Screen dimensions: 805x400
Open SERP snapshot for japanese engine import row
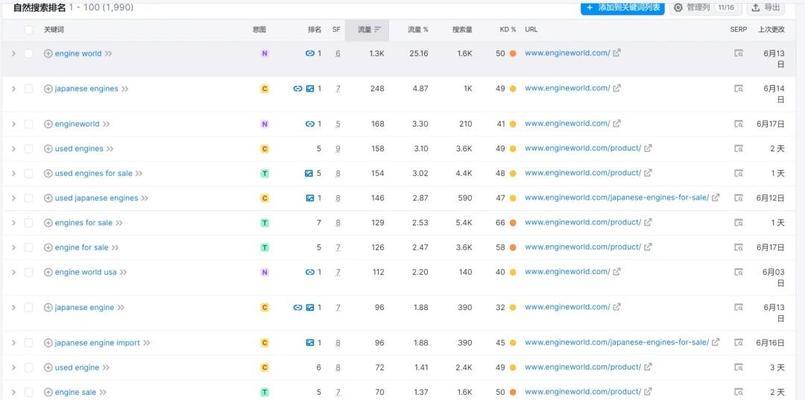click(738, 342)
